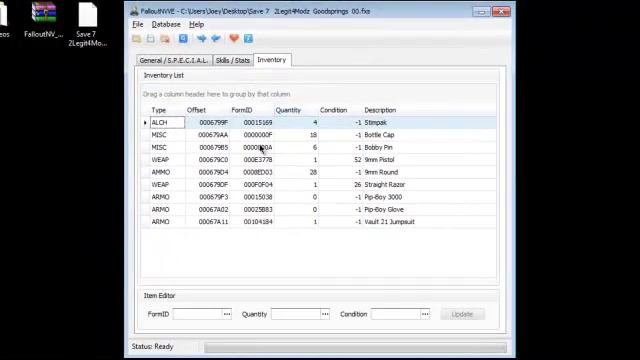The height and width of the screenshot is (360, 640).
Task: Select the Bobby Pin row
Action: pos(319,147)
